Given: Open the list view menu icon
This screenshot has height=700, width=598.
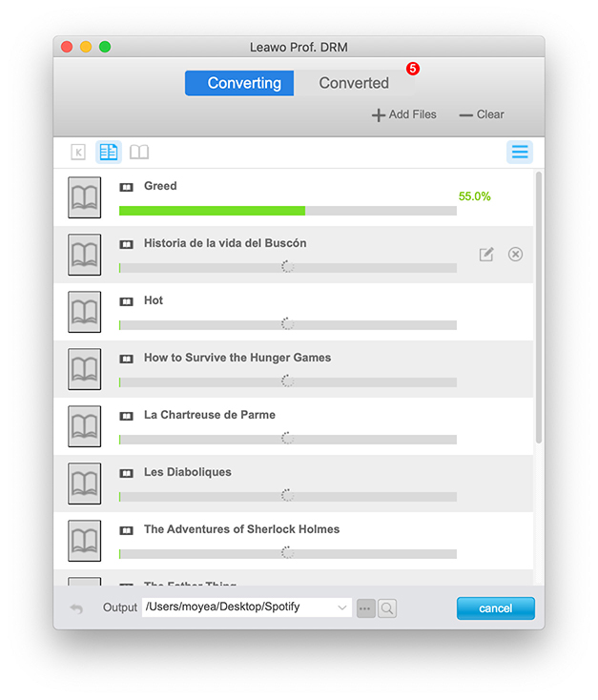Looking at the screenshot, I should pos(519,152).
